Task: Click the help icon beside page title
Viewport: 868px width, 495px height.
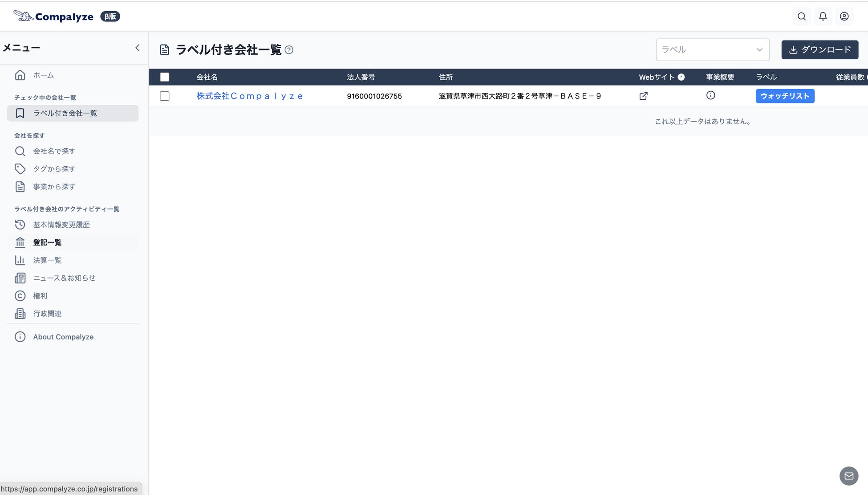Action: [289, 50]
